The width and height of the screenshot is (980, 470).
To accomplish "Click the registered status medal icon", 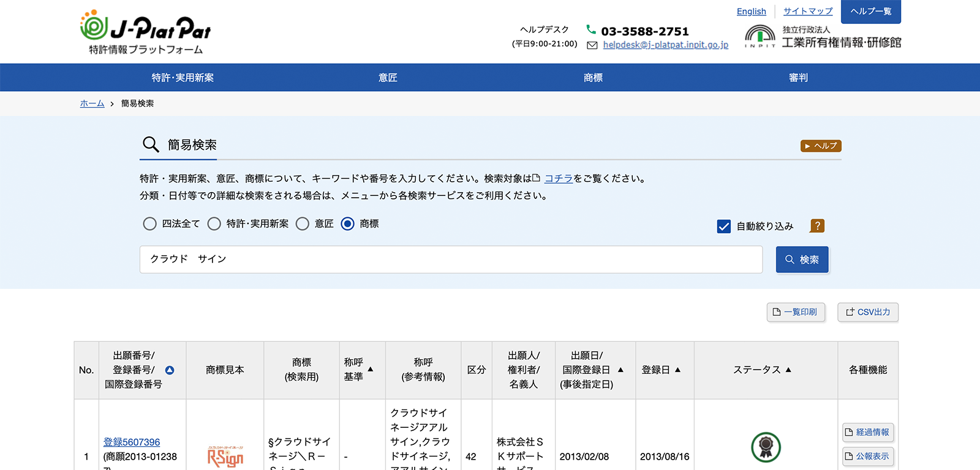I will (766, 447).
